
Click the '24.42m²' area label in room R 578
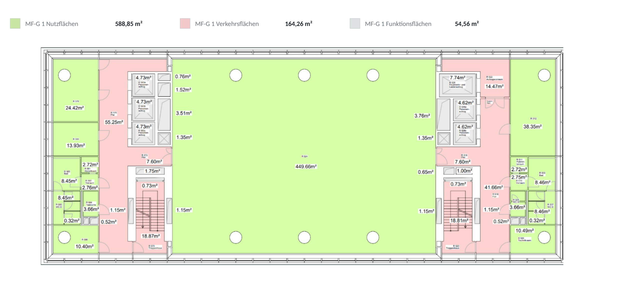pos(74,108)
